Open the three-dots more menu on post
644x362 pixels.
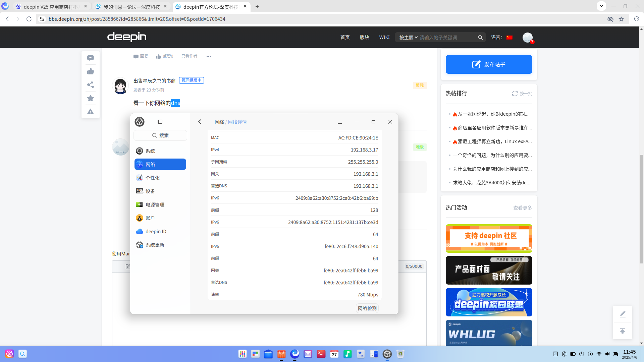click(x=209, y=56)
